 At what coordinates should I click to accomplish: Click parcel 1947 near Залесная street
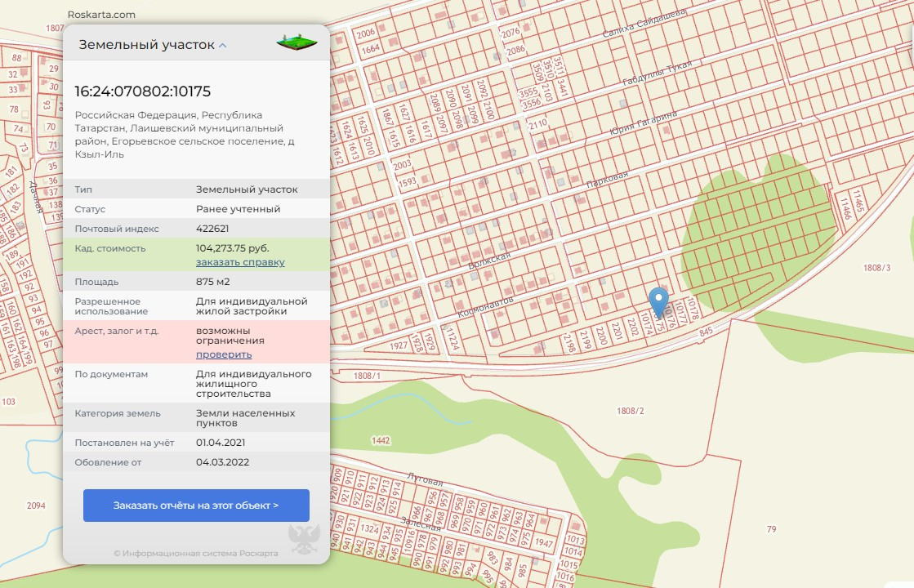[543, 542]
